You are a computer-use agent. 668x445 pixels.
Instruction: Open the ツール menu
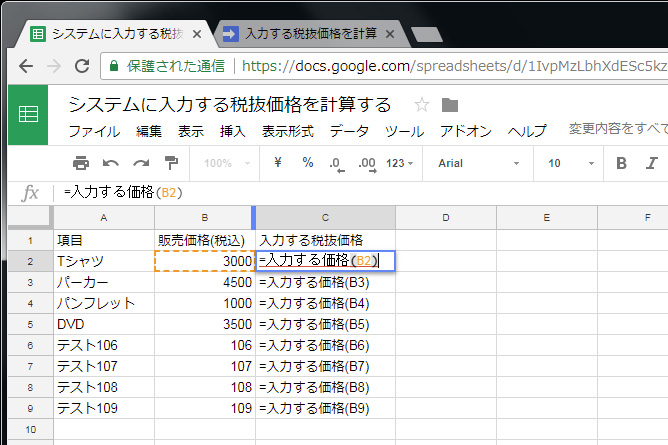click(x=404, y=131)
